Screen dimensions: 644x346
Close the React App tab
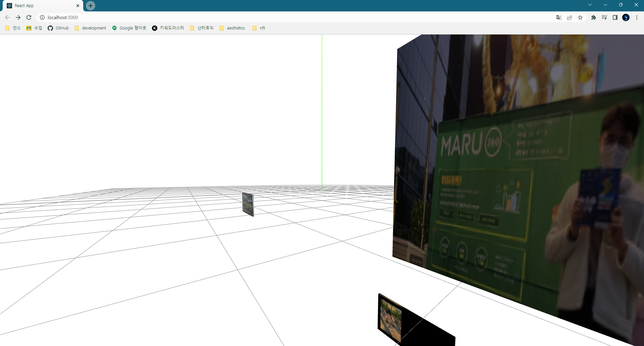tap(78, 6)
